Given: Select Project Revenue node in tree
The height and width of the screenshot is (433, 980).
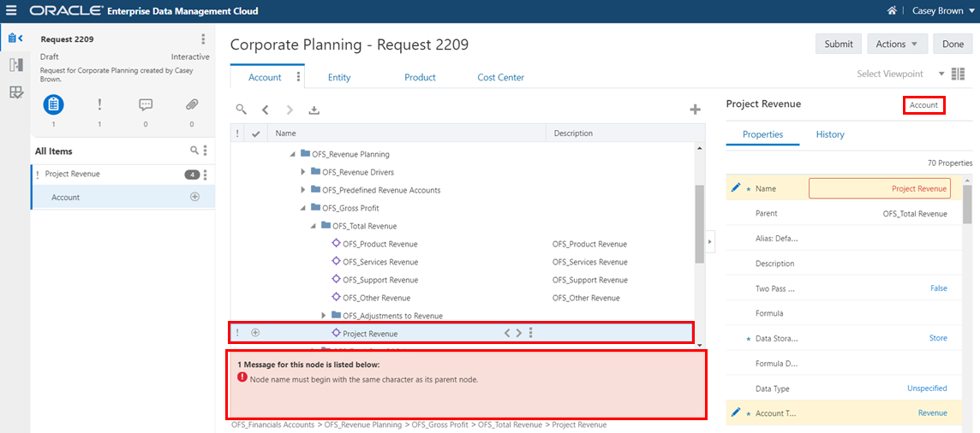Looking at the screenshot, I should pos(370,334).
